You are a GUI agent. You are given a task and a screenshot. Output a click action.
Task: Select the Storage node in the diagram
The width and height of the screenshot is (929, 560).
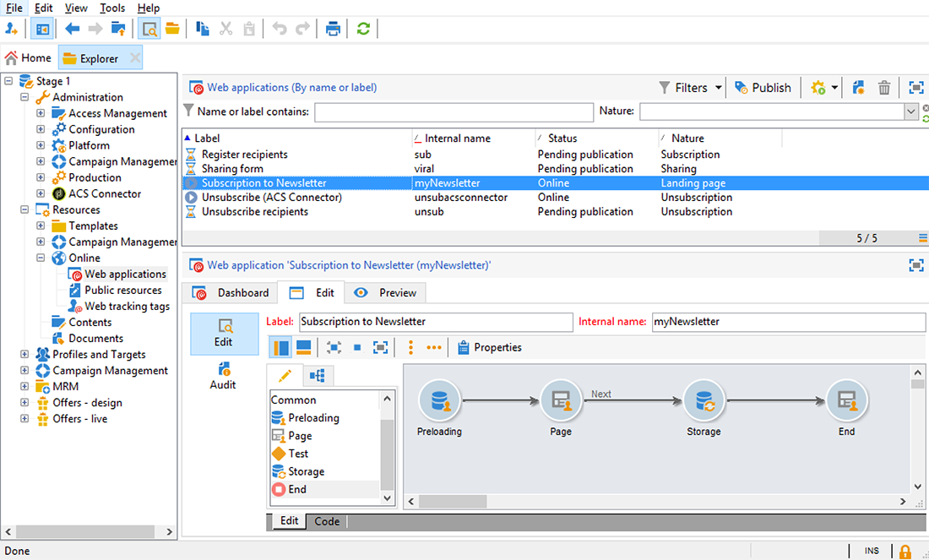[703, 400]
